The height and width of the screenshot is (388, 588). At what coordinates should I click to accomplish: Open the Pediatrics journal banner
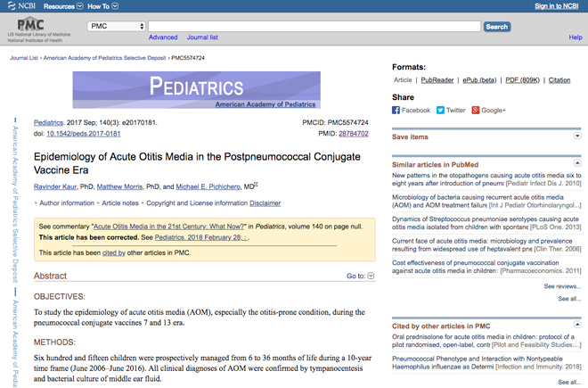pos(197,90)
